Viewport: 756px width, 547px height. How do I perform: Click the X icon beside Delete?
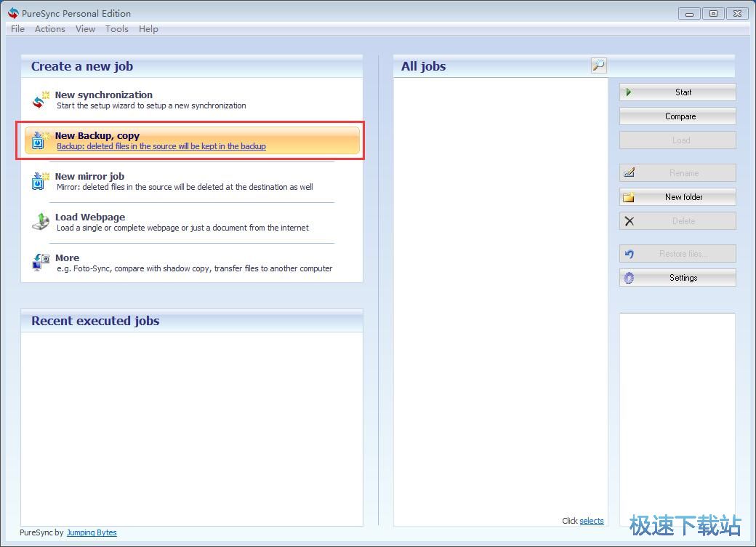tap(630, 221)
